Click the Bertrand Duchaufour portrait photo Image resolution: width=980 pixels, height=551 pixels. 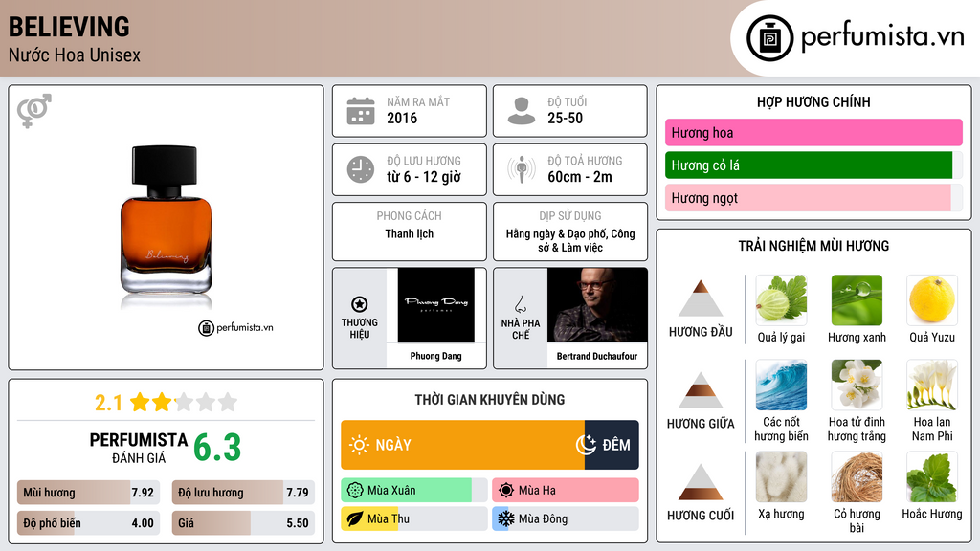coord(597,305)
